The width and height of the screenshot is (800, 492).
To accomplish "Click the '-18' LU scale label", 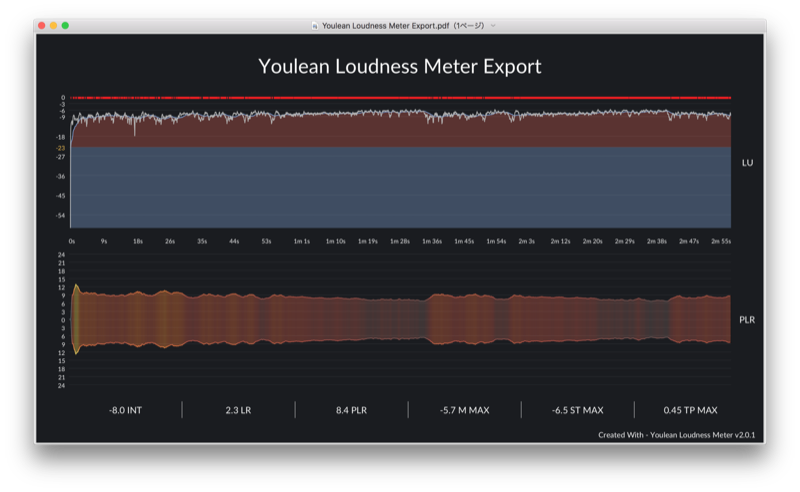I will pos(61,137).
